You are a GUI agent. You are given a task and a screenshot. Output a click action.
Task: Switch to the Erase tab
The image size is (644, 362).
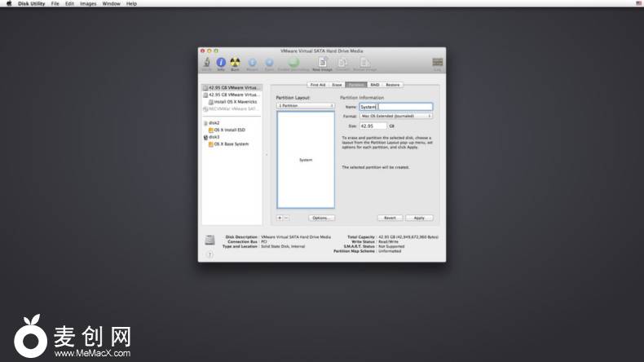(x=336, y=85)
